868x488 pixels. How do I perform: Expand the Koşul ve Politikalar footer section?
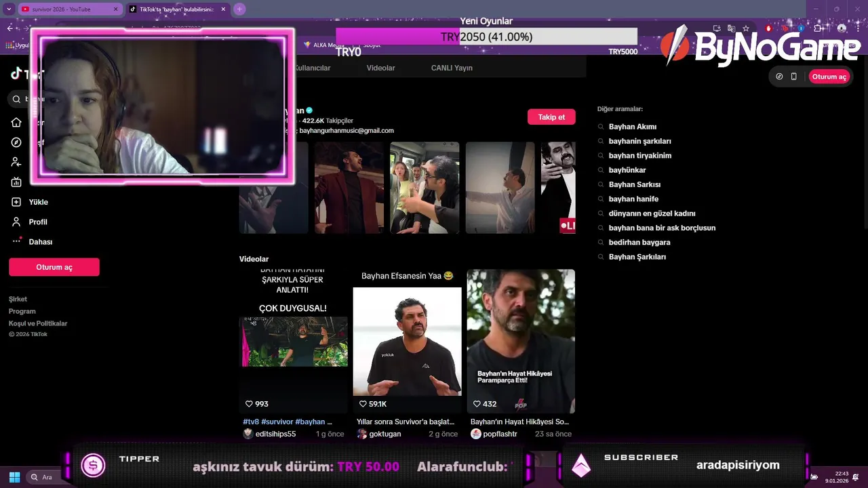click(x=38, y=323)
